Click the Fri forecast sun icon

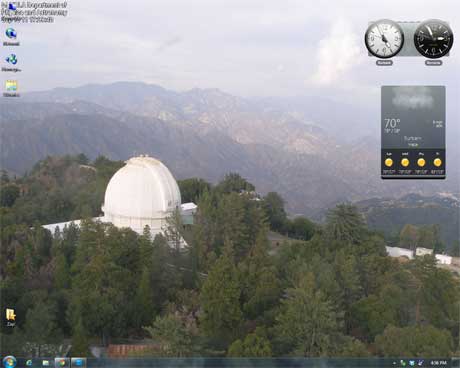(x=437, y=162)
